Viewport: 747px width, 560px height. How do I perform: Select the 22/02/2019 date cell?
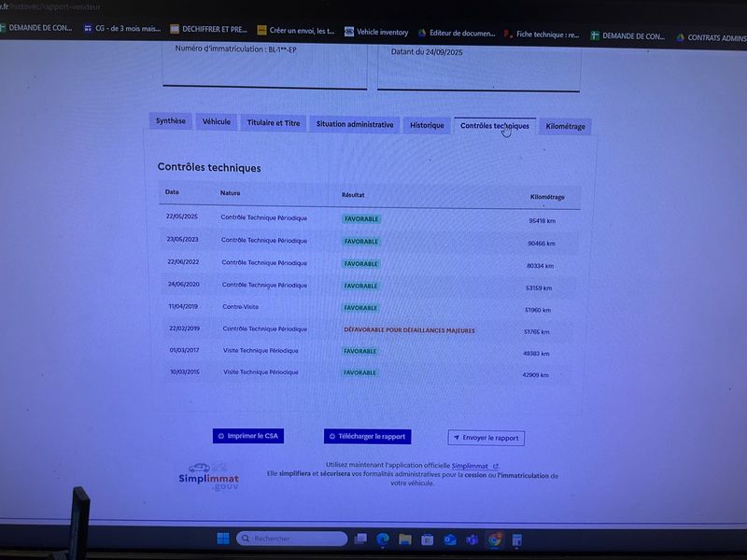coord(184,329)
